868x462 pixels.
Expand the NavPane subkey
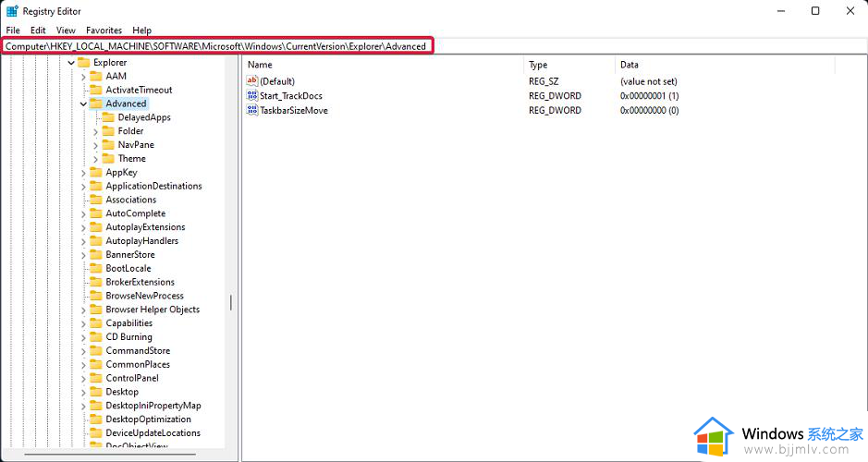[96, 145]
